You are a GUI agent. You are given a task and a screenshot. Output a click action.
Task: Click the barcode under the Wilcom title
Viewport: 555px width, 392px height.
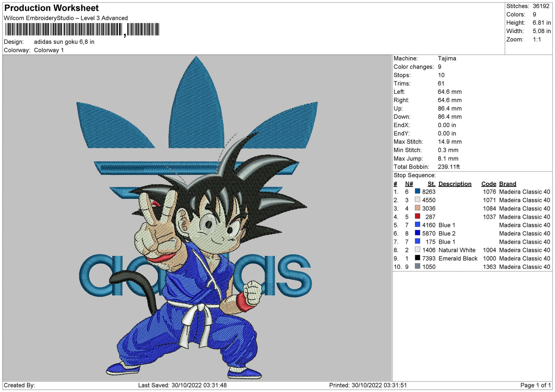click(x=82, y=30)
